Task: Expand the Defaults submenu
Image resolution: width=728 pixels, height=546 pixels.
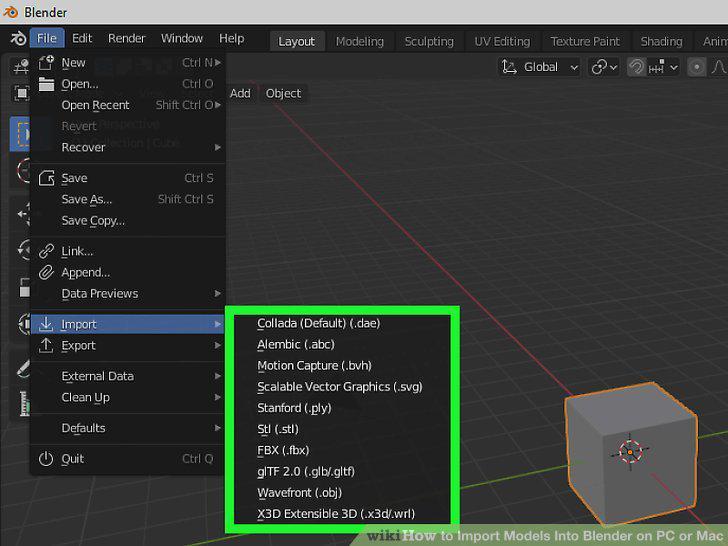Action: tap(128, 429)
